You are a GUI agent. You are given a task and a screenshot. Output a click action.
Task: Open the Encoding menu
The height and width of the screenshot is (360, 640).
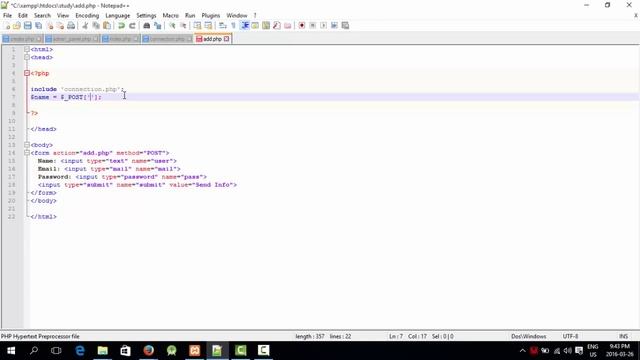(87, 16)
